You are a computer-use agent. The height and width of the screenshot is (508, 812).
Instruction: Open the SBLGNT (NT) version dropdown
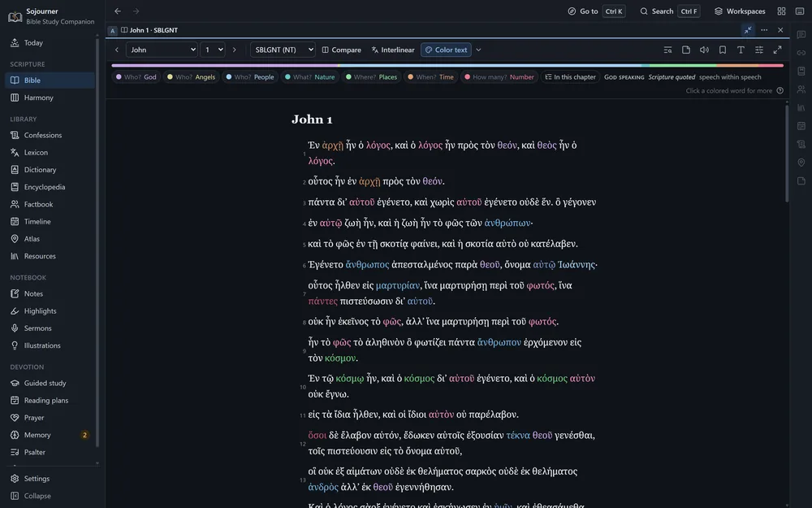coord(283,50)
